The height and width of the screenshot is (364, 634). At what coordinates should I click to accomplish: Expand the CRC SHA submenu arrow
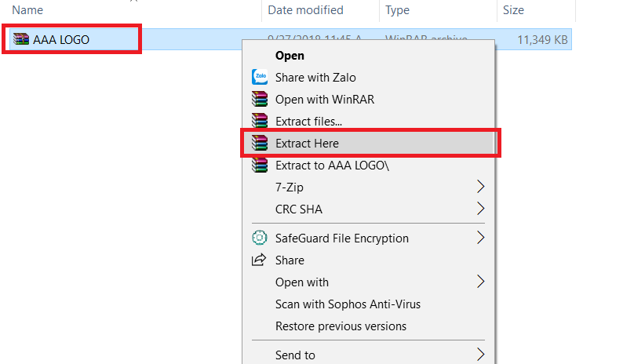(x=481, y=209)
